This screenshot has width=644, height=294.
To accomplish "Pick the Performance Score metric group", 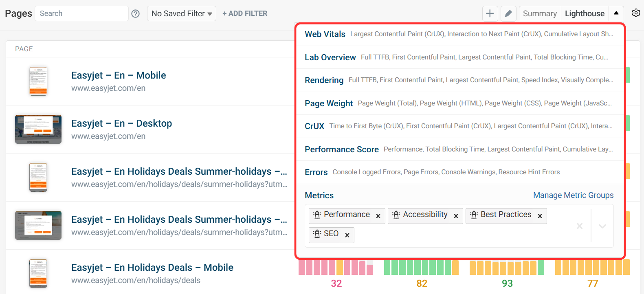I will point(460,149).
